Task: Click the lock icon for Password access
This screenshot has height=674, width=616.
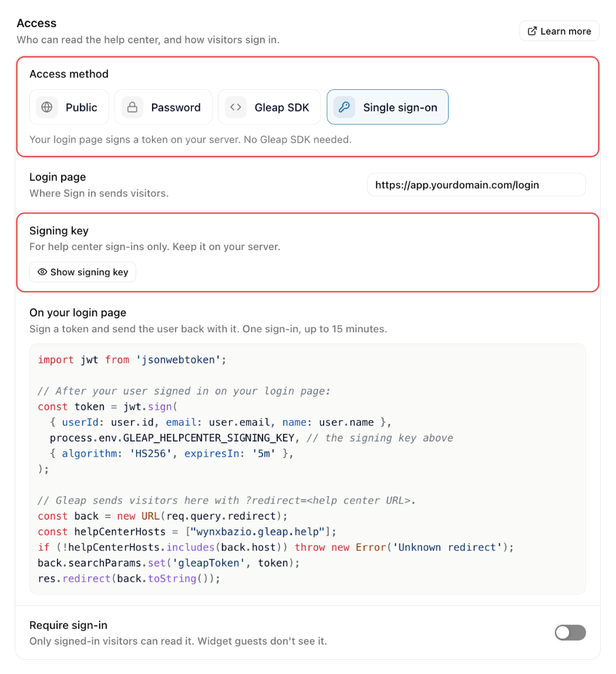Action: pyautogui.click(x=132, y=107)
